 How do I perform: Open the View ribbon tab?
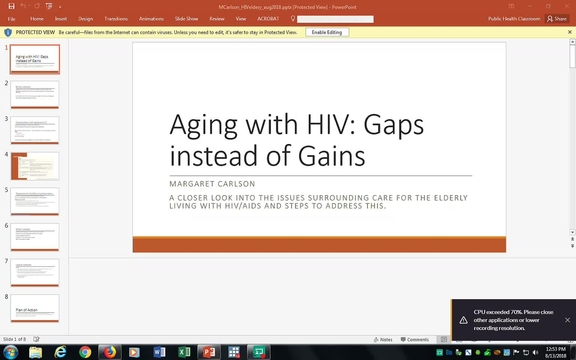coord(241,19)
